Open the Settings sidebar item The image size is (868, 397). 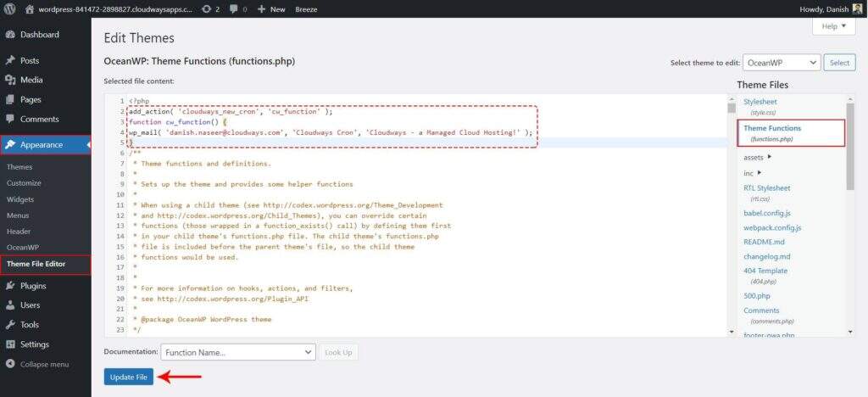(34, 344)
